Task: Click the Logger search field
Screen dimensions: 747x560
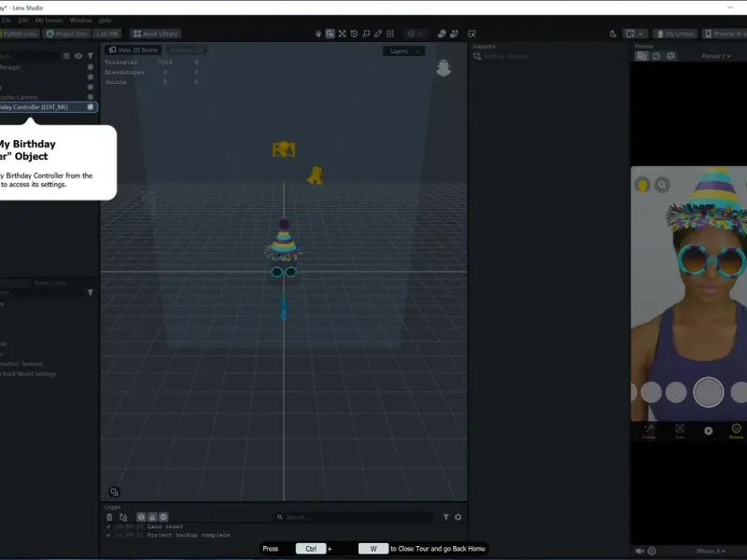Action: coord(355,517)
